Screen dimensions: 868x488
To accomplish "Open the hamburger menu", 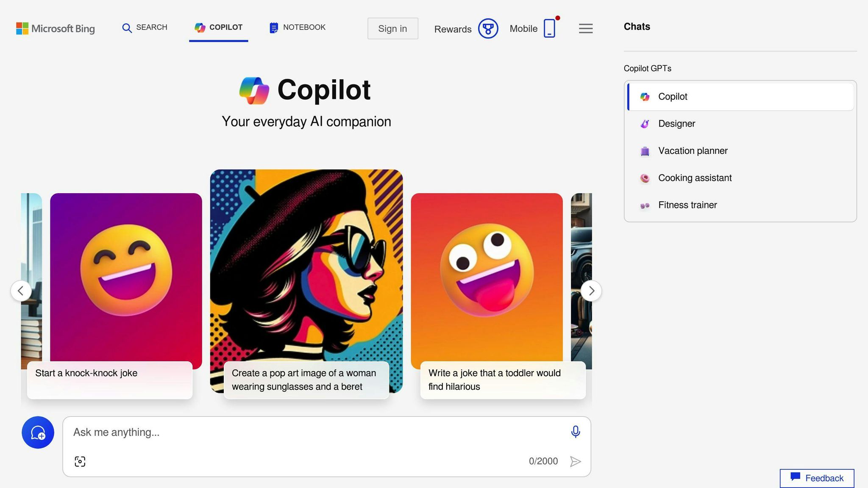I will [x=586, y=28].
